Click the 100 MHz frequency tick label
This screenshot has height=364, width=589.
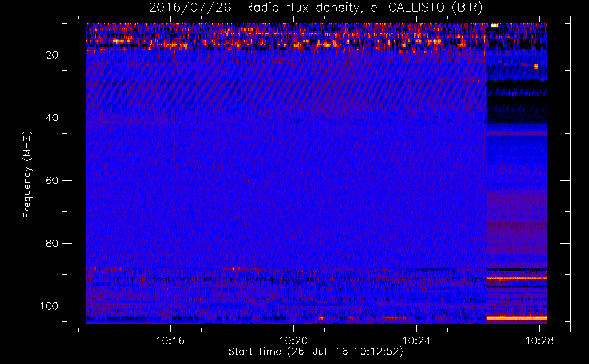[49, 306]
